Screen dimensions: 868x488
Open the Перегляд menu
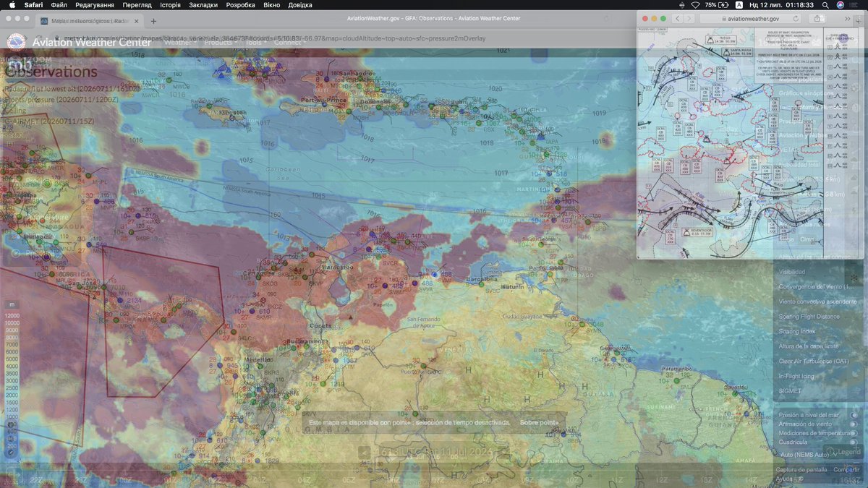pos(137,4)
